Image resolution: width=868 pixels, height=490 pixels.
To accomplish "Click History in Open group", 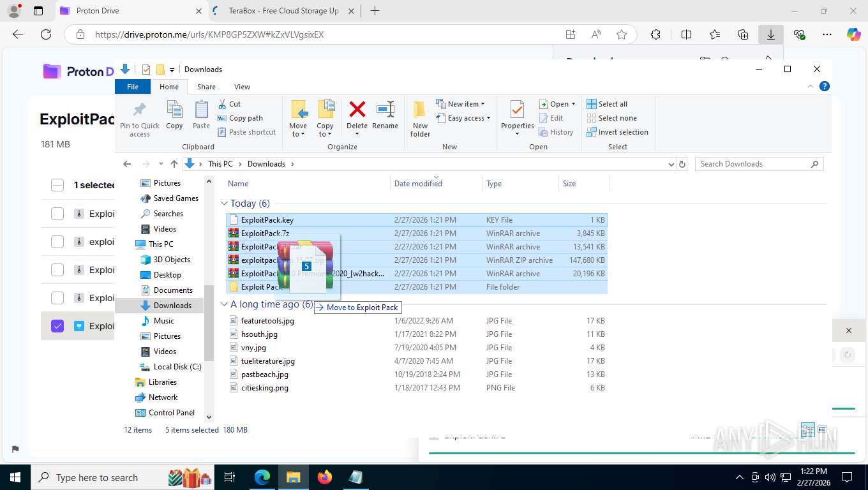I will [556, 132].
